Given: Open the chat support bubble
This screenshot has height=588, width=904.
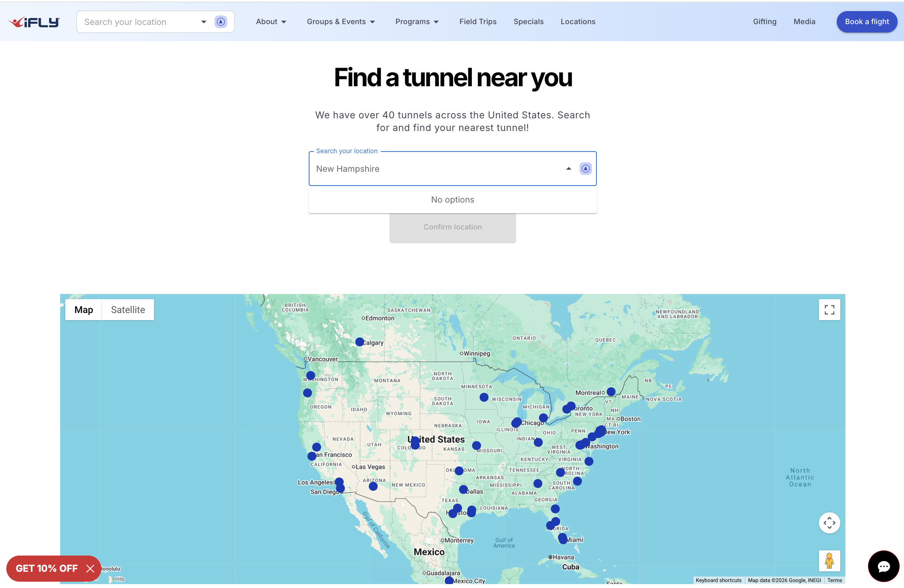Looking at the screenshot, I should coord(883,566).
